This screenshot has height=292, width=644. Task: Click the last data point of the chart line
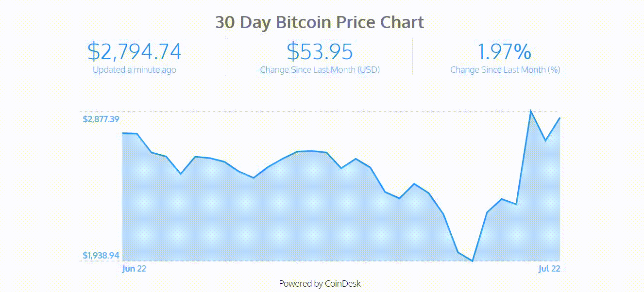(x=560, y=118)
